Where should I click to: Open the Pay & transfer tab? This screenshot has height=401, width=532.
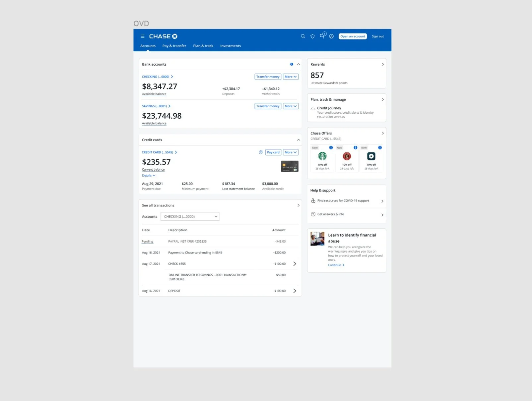(x=174, y=46)
